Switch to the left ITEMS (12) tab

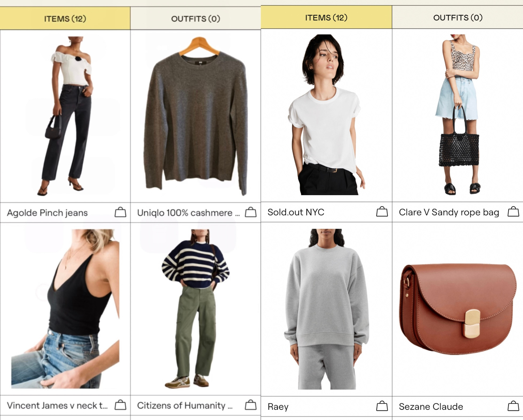click(65, 18)
